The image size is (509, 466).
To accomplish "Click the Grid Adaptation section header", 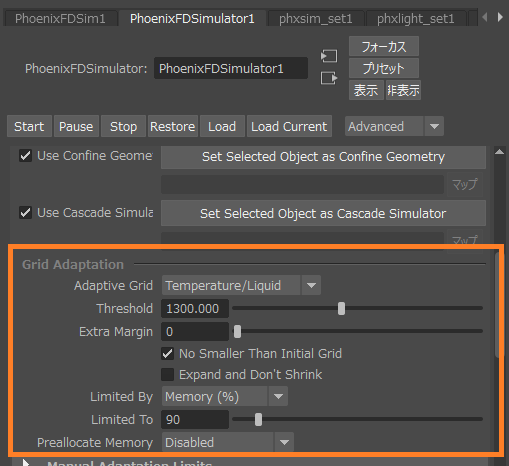I will pyautogui.click(x=73, y=264).
